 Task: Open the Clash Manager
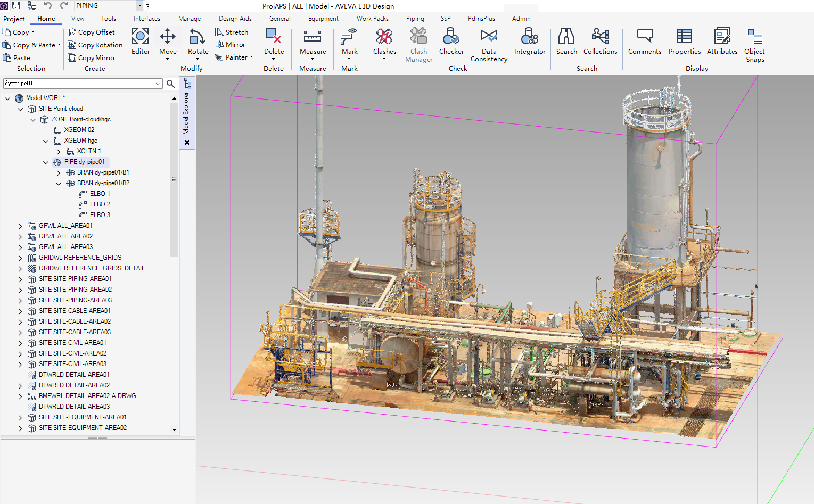point(418,45)
